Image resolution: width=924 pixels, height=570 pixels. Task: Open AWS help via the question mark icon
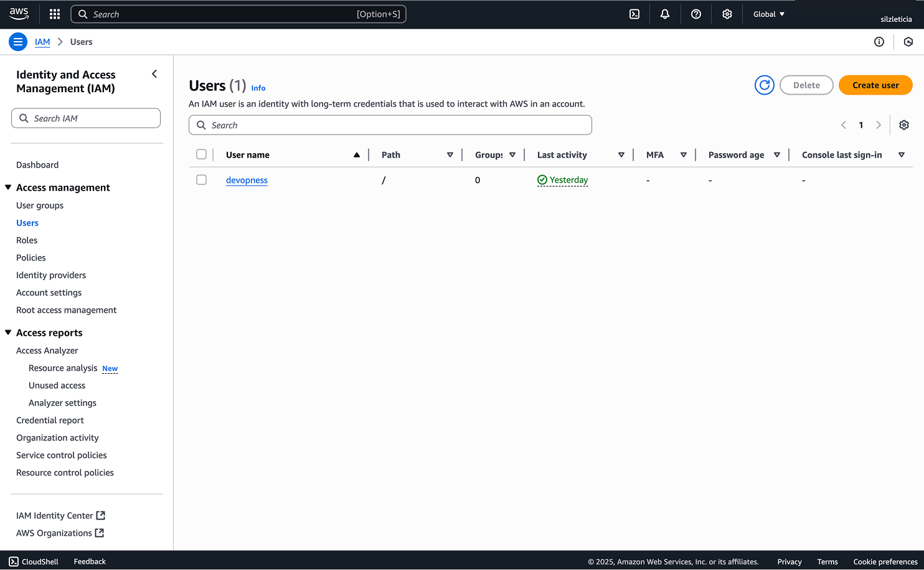(x=696, y=14)
